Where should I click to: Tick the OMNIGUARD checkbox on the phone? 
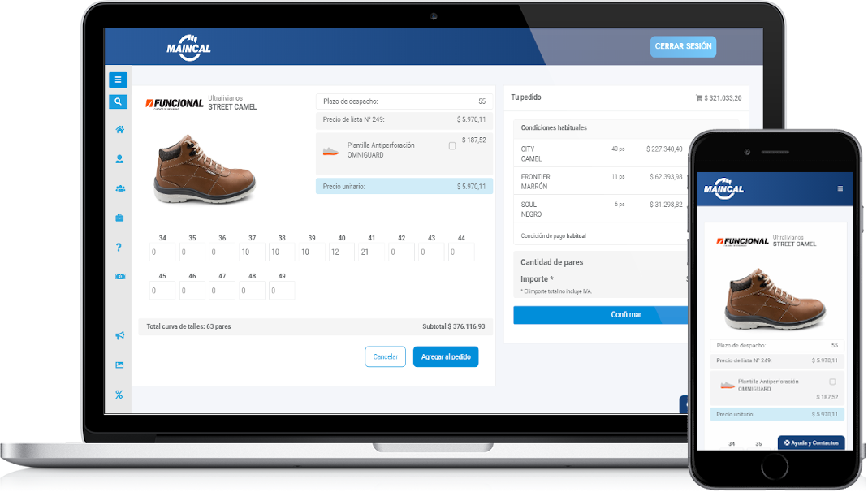pyautogui.click(x=832, y=382)
